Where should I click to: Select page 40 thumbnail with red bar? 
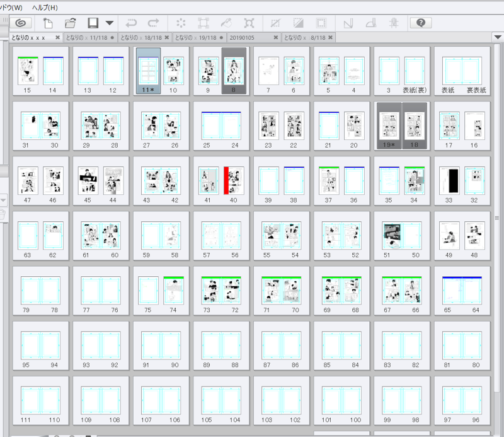(234, 181)
